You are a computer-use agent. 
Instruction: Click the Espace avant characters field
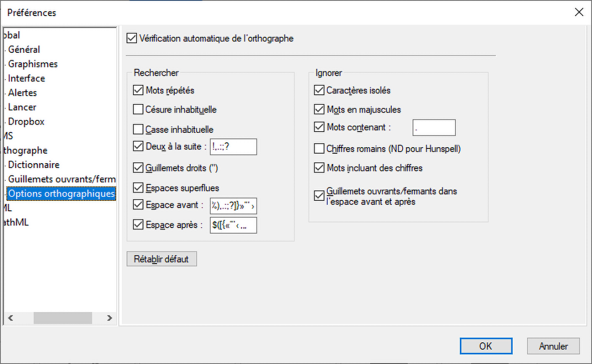233,206
